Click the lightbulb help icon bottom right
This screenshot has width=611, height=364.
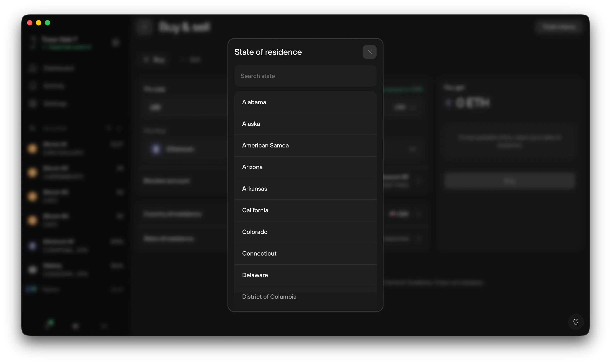coord(576,322)
